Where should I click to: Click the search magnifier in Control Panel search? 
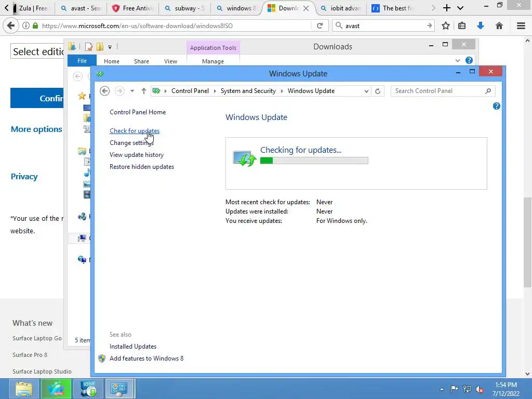(488, 91)
